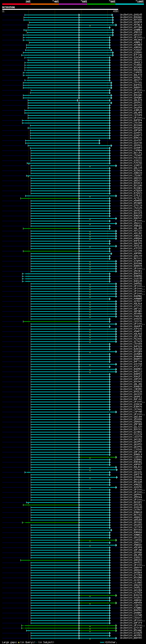Click the green ~80% legend segment
Image resolution: width=146 pixels, height=644 pixels.
point(101,4)
